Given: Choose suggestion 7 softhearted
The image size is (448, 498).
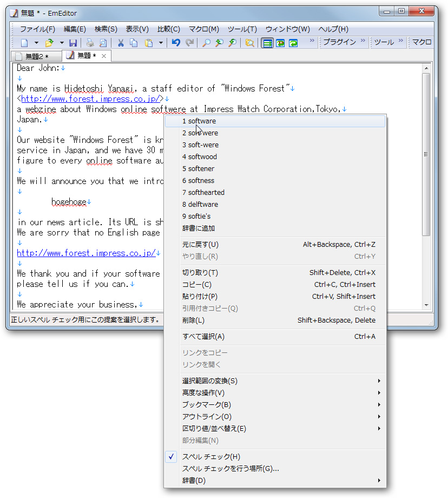Looking at the screenshot, I should click(275, 193).
